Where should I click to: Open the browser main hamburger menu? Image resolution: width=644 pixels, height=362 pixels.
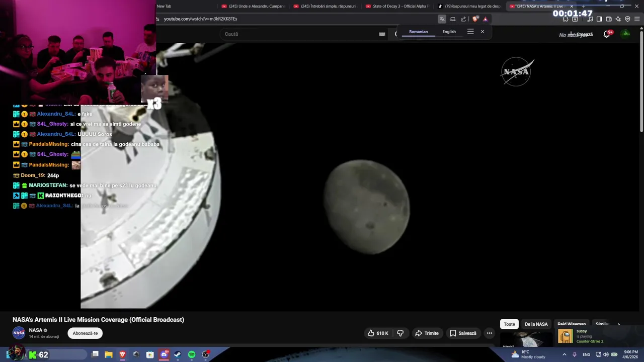637,19
